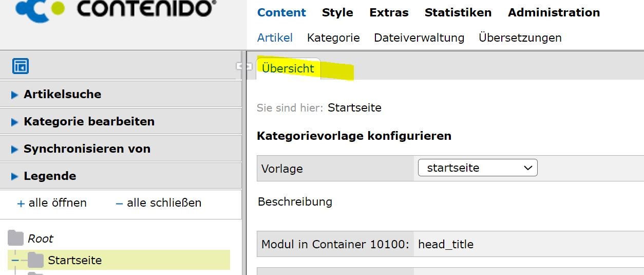Switch to the Dateiverwaltung submenu

point(419,38)
